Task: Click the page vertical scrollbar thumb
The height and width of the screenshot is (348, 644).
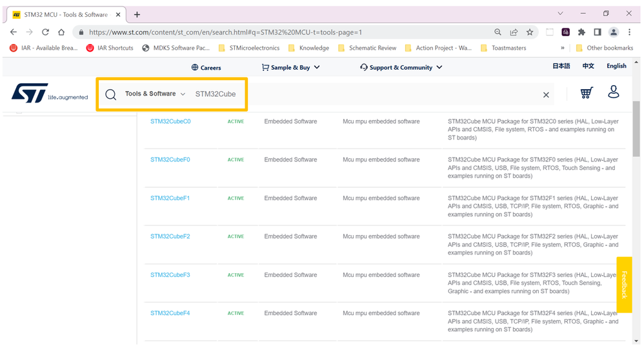Action: (636, 128)
